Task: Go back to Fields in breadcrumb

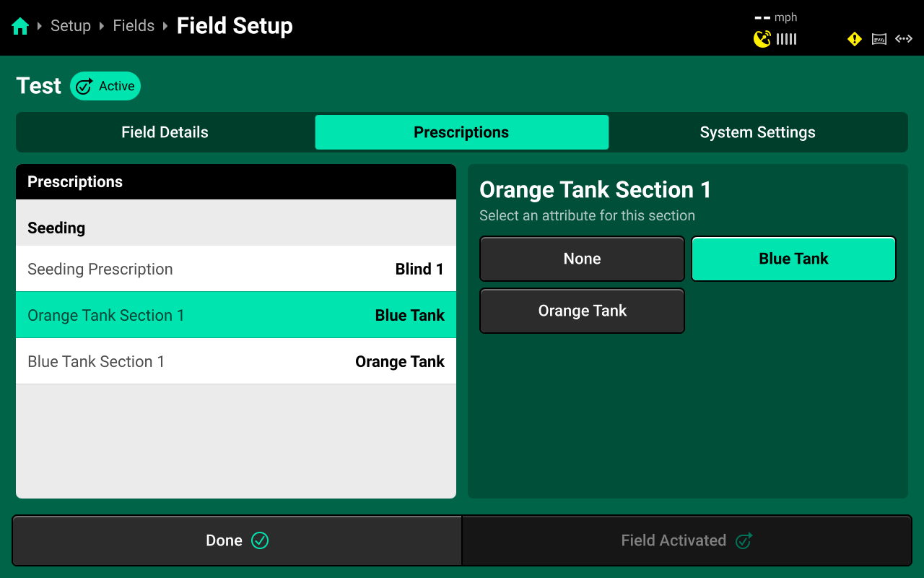Action: [x=134, y=26]
